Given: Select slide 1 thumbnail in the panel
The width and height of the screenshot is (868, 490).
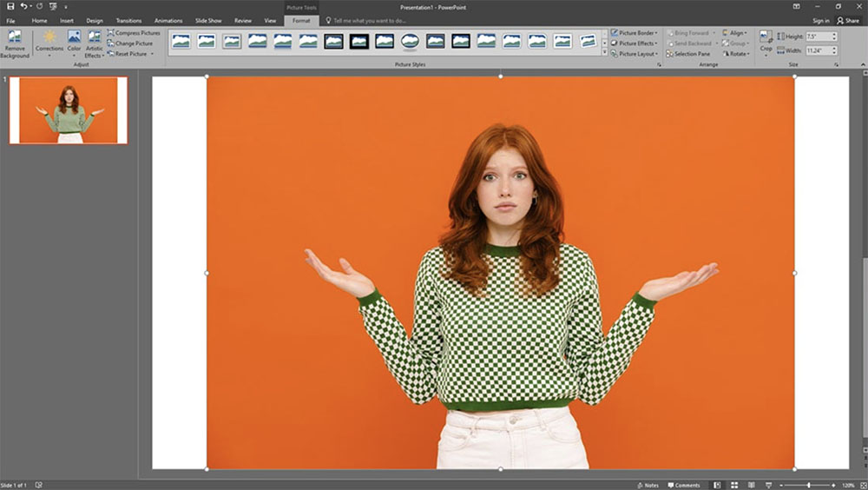Looking at the screenshot, I should [x=69, y=110].
